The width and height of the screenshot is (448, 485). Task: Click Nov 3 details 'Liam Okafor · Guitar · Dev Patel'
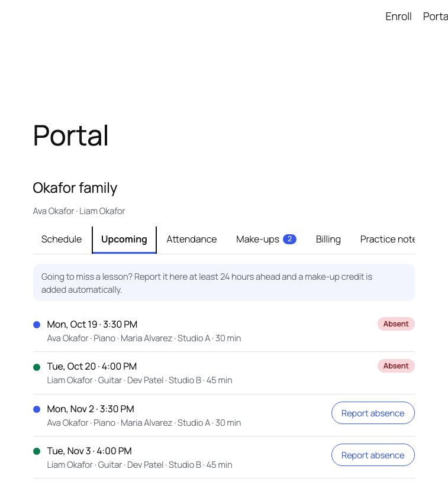(x=105, y=465)
